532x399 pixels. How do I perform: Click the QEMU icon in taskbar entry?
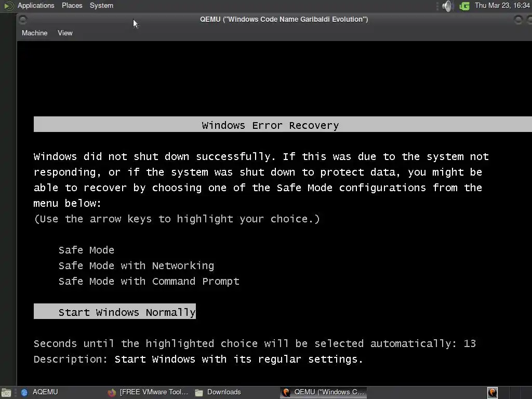coord(286,393)
